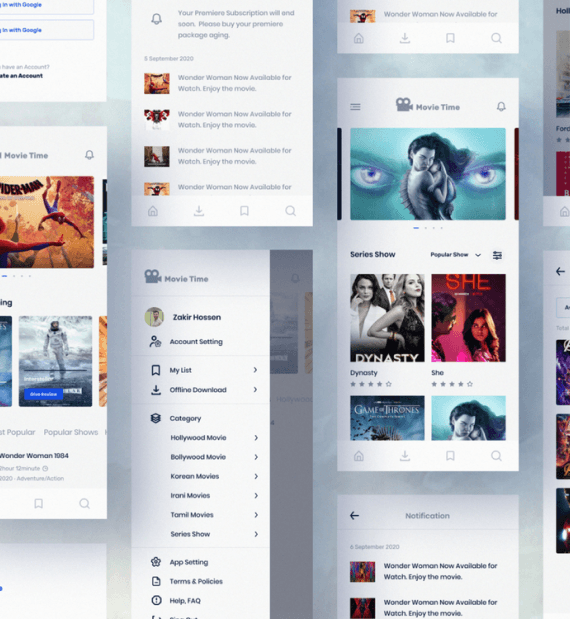Image resolution: width=570 pixels, height=619 pixels.
Task: Select first carousel dot under mermaid banner
Action: pyautogui.click(x=416, y=228)
